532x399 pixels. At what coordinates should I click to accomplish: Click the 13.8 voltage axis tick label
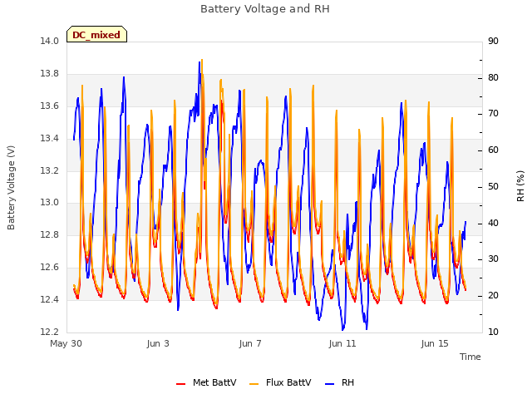click(x=50, y=74)
